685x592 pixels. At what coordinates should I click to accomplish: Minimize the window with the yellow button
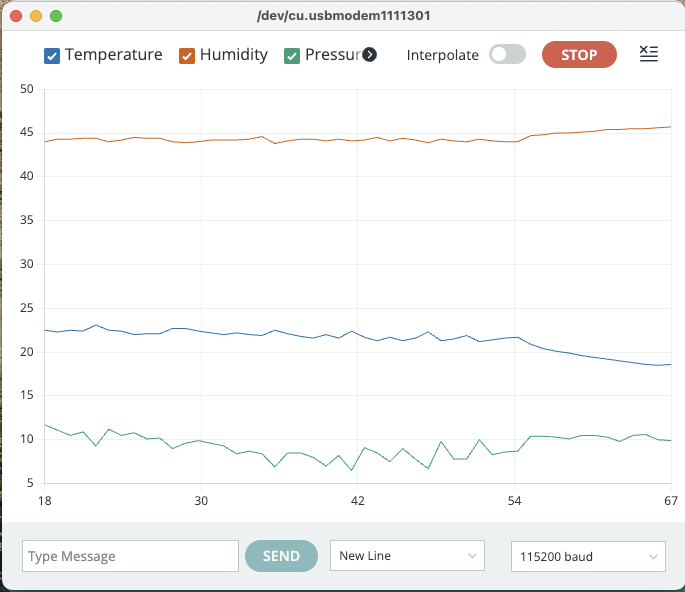point(36,16)
